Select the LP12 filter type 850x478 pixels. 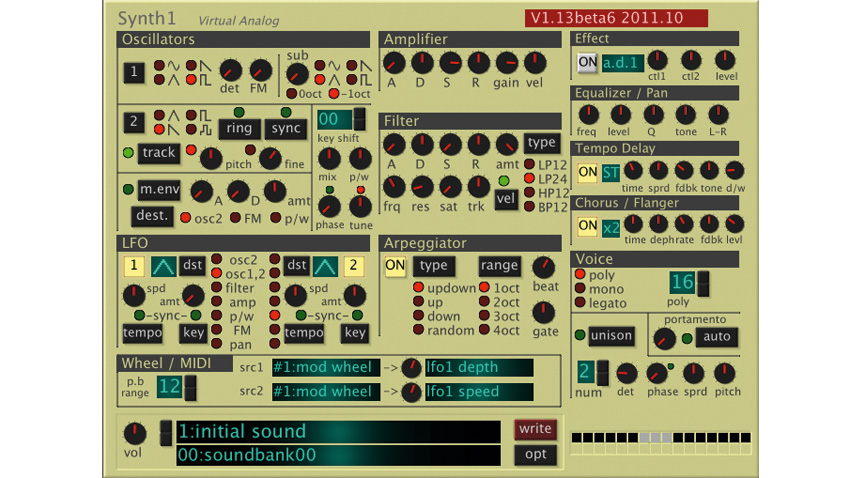coord(529,164)
